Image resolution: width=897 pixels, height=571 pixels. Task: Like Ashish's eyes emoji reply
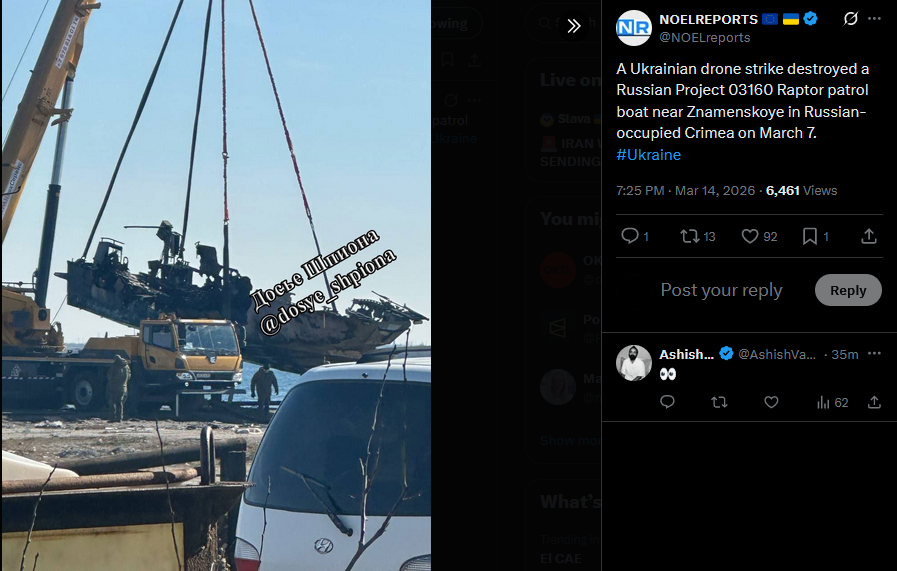tap(771, 402)
